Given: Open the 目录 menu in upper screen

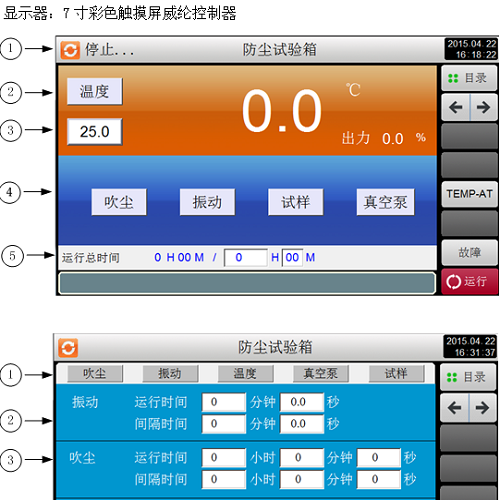Looking at the screenshot, I should click(469, 78).
